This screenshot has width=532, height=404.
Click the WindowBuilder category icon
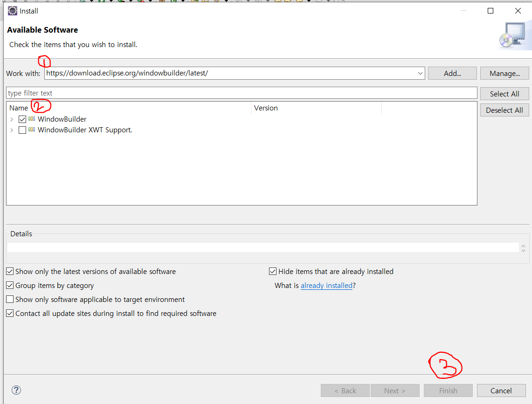coord(32,119)
